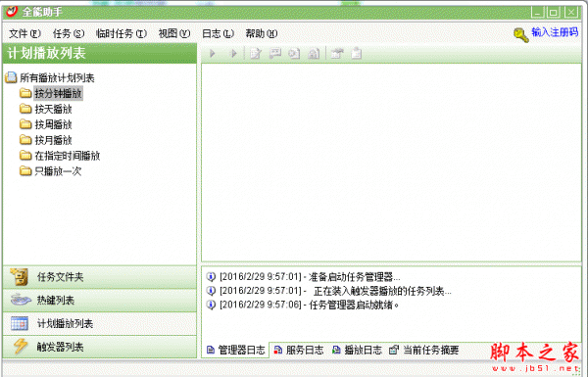This screenshot has height=377, width=588.
Task: Click the 播放日志 tab icon
Action: tap(336, 351)
